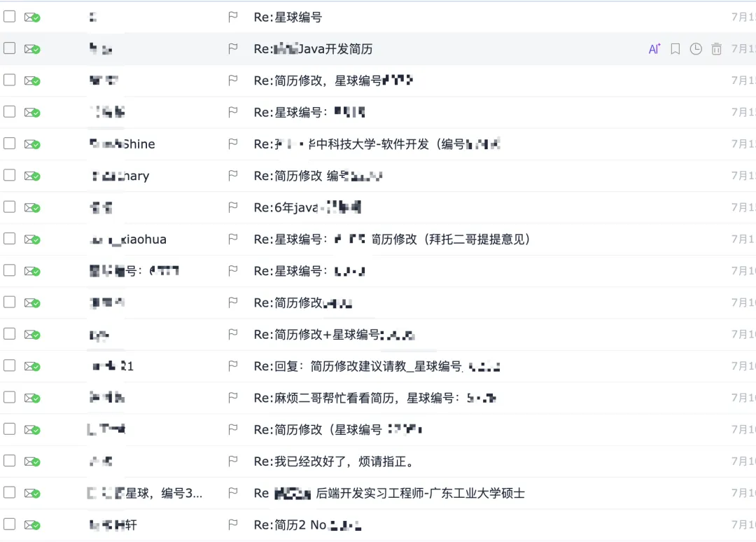Snooze the Java开发简历 email with the clock icon

696,49
